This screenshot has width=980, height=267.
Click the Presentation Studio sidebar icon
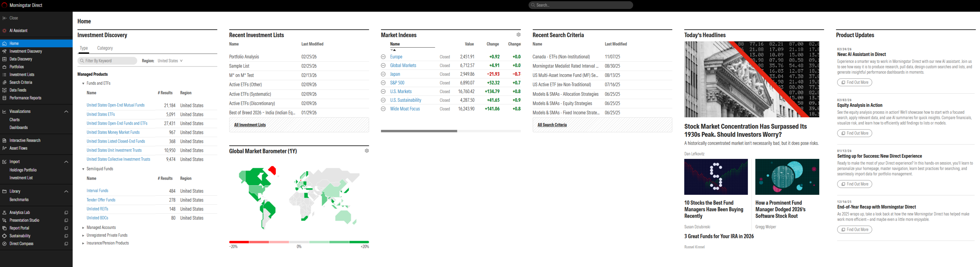[x=5, y=221]
